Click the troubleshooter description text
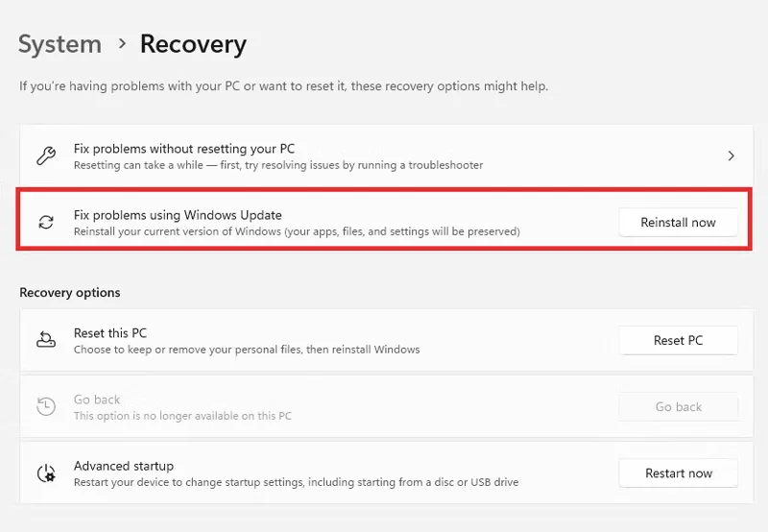The image size is (768, 532). click(278, 165)
